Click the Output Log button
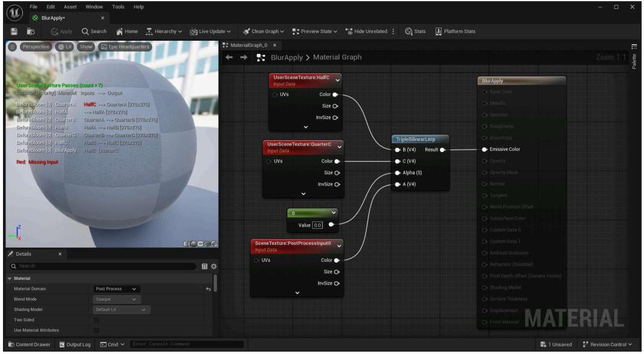This screenshot has width=644, height=354. 75,344
